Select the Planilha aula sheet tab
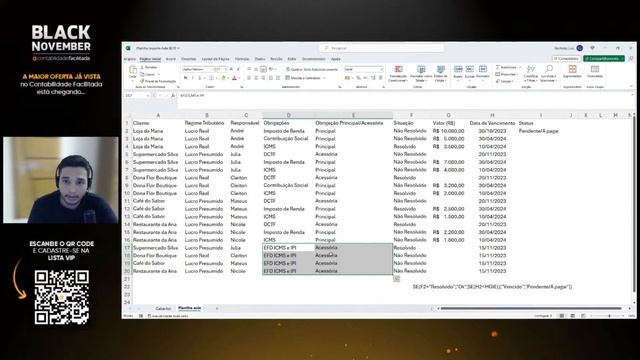This screenshot has height=360, width=640. pyautogui.click(x=190, y=308)
